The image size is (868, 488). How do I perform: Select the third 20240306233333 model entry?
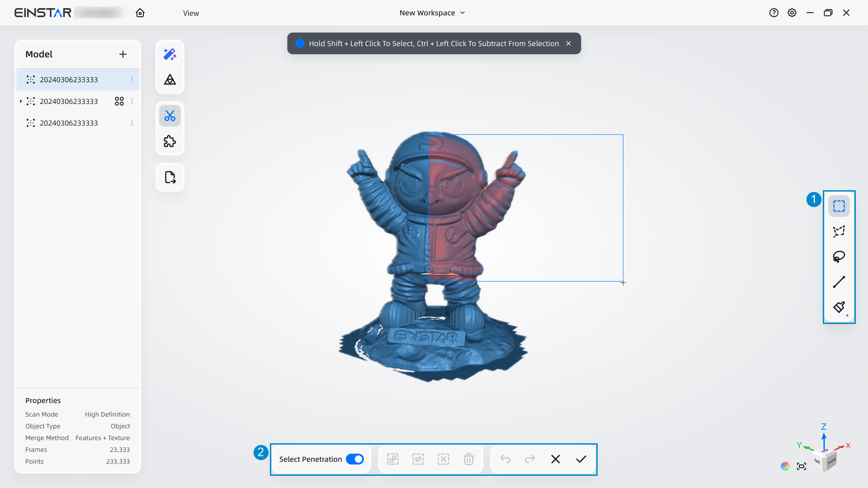[69, 123]
